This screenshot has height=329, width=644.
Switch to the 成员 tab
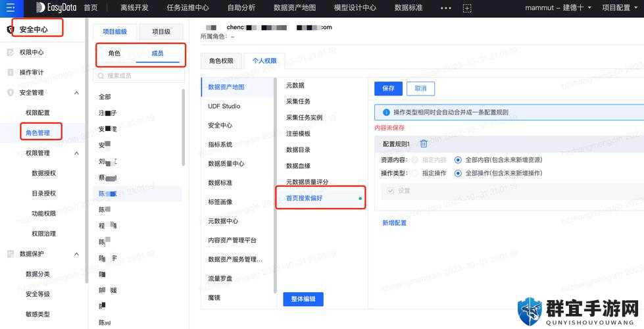pos(157,53)
